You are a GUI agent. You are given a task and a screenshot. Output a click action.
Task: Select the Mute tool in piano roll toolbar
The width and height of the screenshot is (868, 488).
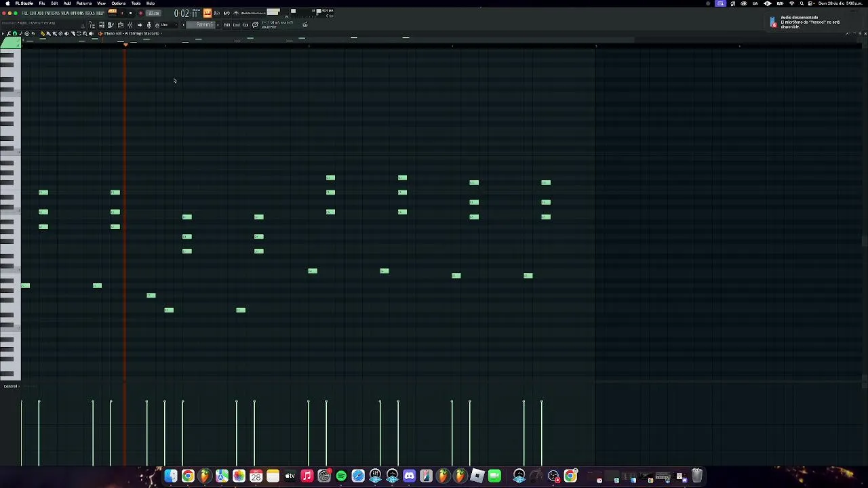[66, 33]
